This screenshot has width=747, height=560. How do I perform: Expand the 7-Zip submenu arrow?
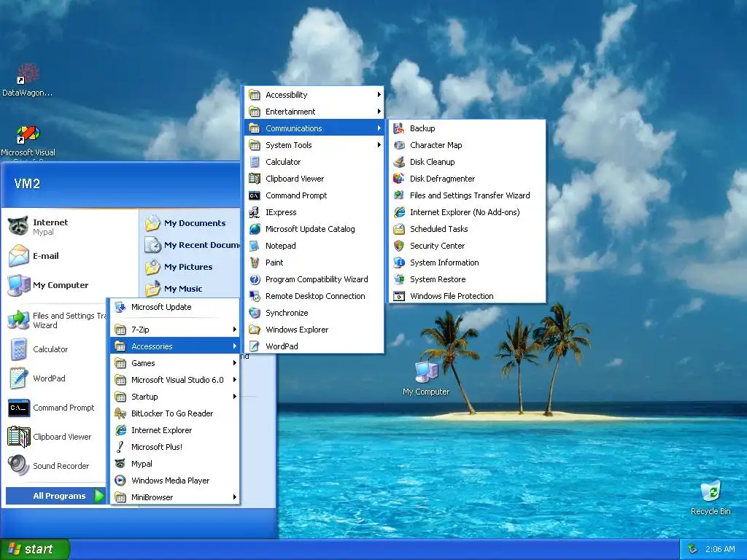[x=234, y=330]
